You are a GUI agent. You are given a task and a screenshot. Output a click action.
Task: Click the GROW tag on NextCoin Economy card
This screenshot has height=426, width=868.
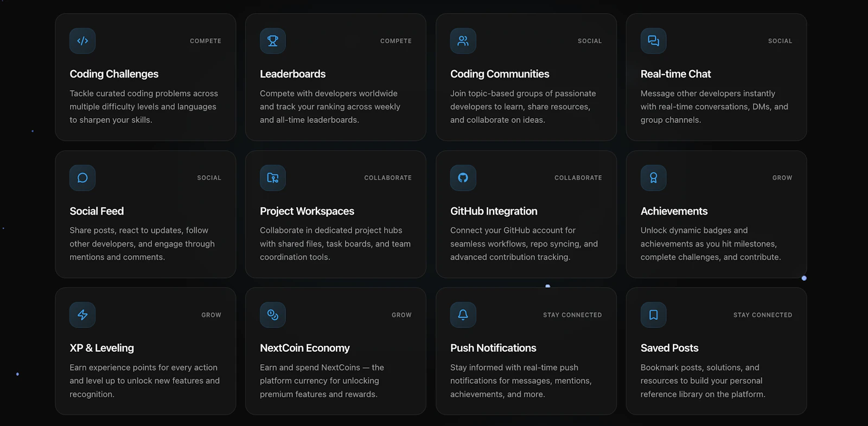click(x=402, y=315)
